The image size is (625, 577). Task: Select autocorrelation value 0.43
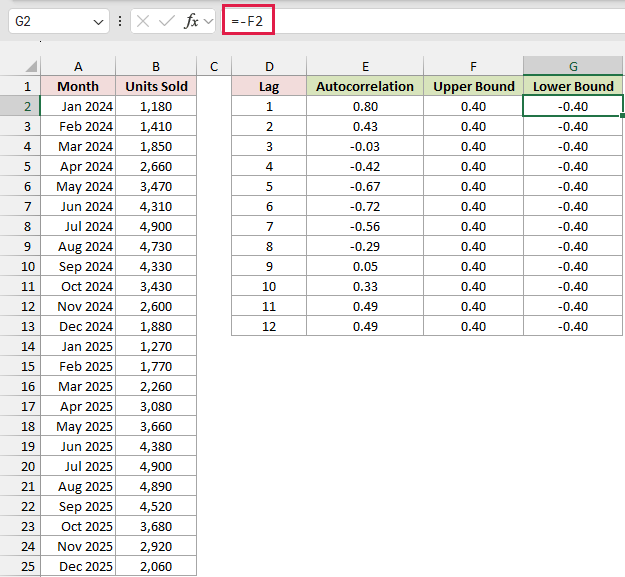[x=365, y=126]
